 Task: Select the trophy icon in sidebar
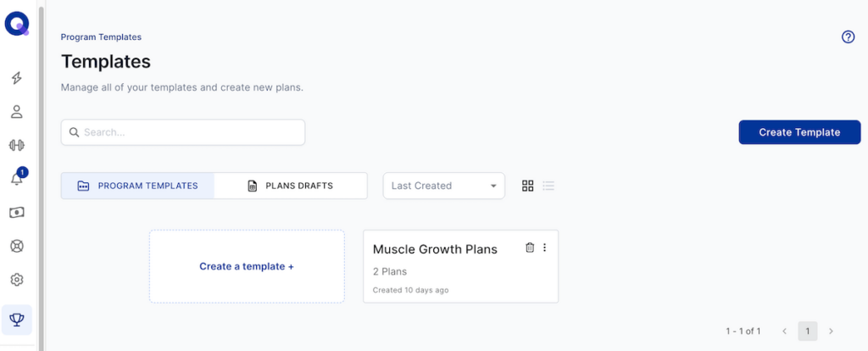[x=17, y=319]
